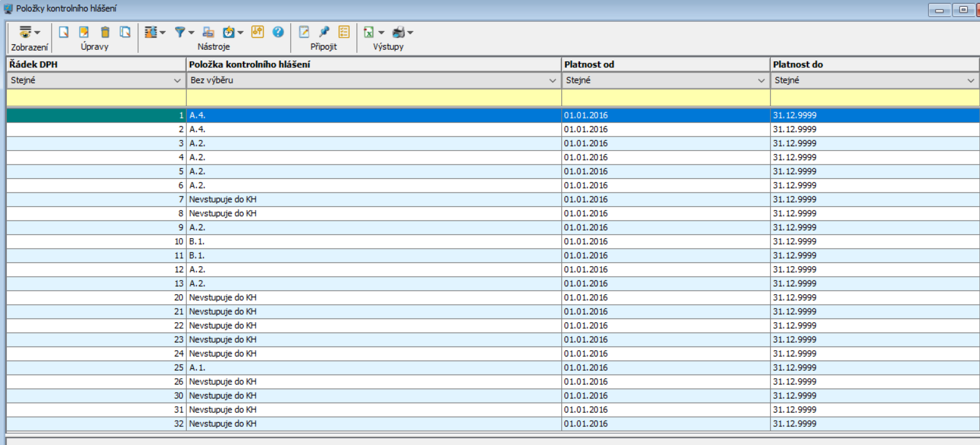
Task: Open the Zobrazení view dropdown arrow
Action: pyautogui.click(x=37, y=32)
